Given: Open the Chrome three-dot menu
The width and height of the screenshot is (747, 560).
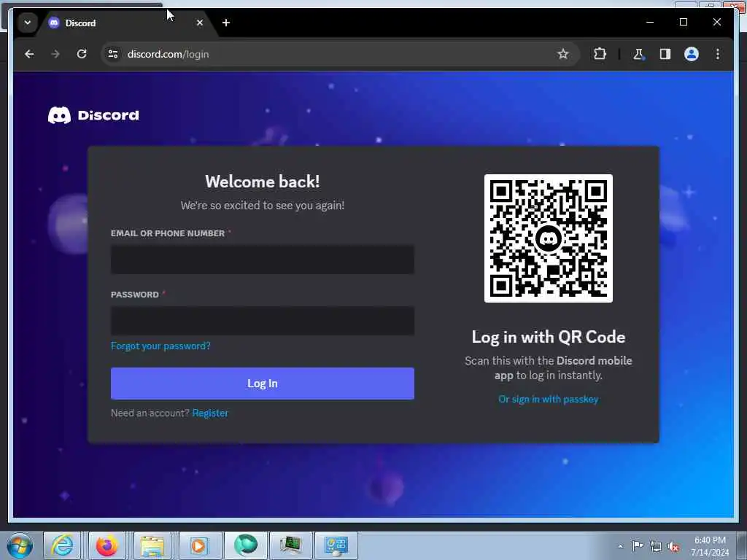Looking at the screenshot, I should pos(718,54).
